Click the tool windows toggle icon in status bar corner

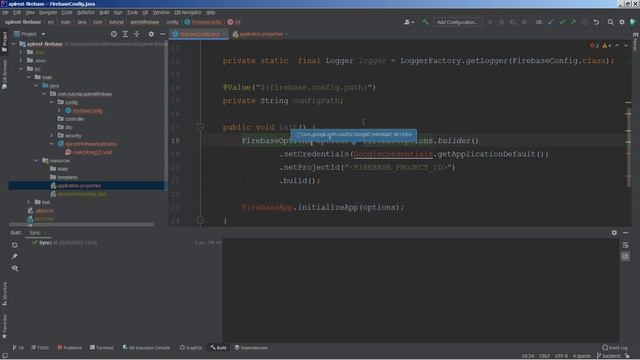click(5, 356)
